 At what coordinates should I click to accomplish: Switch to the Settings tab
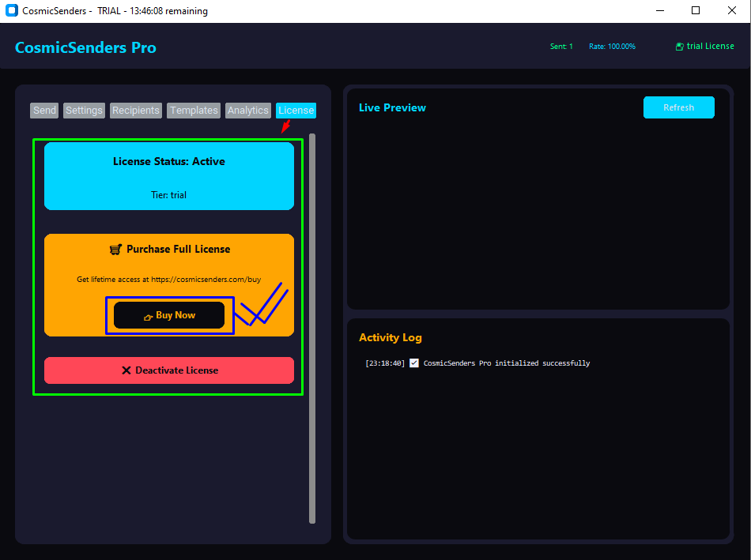click(x=84, y=111)
